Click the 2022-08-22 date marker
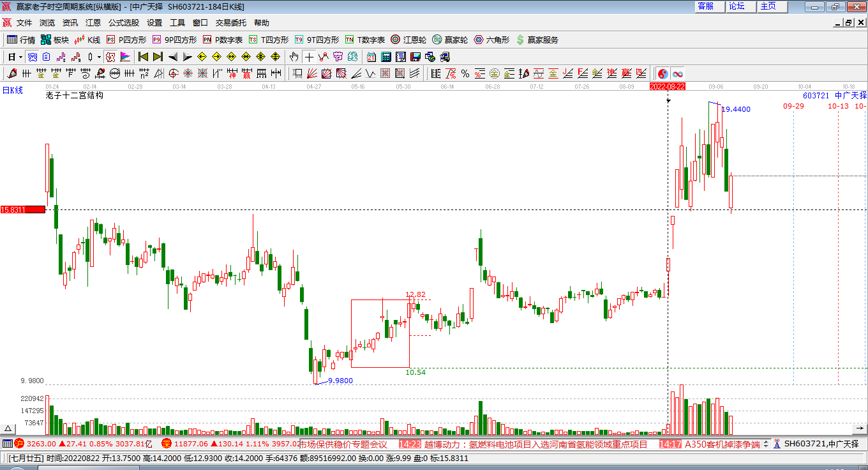The height and width of the screenshot is (470, 868). pos(668,86)
